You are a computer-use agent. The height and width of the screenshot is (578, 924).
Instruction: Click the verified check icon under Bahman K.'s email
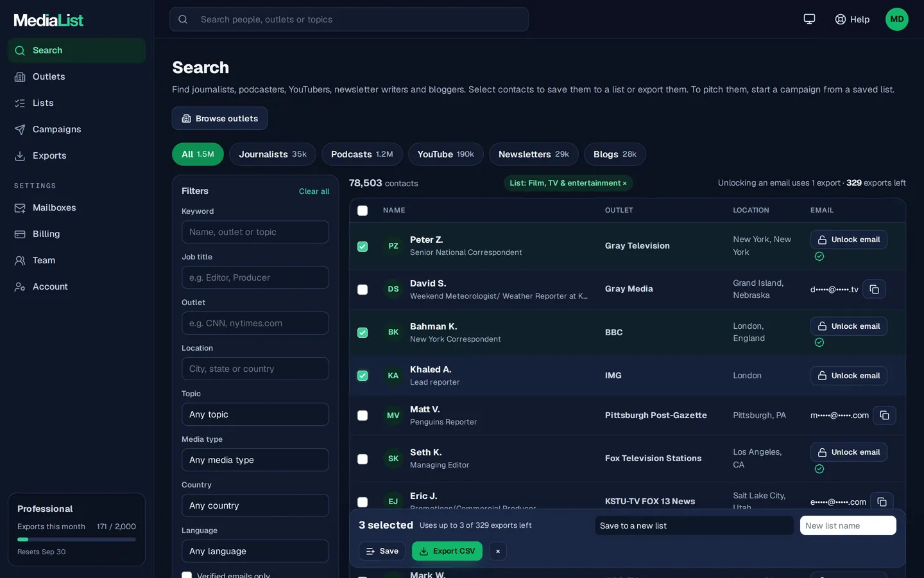[819, 342]
